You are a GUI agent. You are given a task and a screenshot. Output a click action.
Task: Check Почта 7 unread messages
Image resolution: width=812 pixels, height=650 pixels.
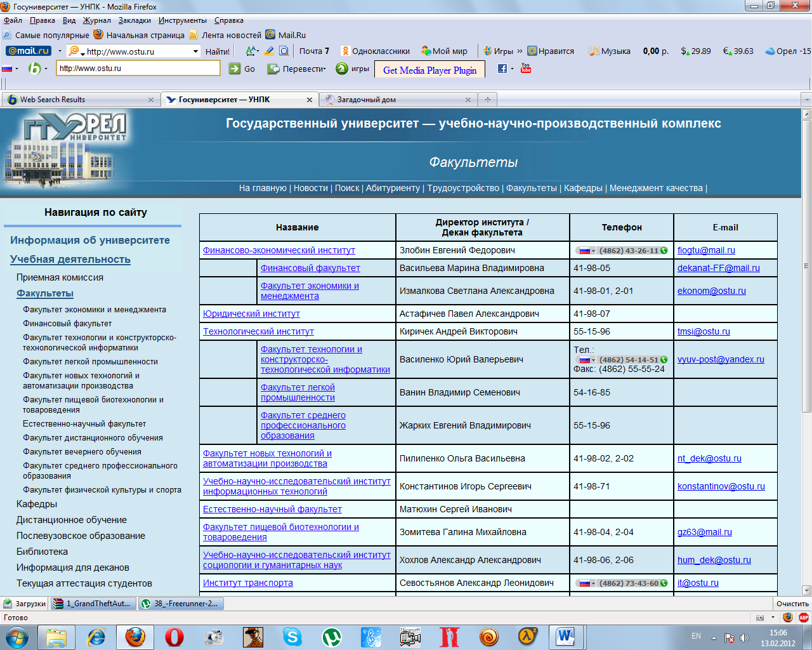tap(314, 51)
